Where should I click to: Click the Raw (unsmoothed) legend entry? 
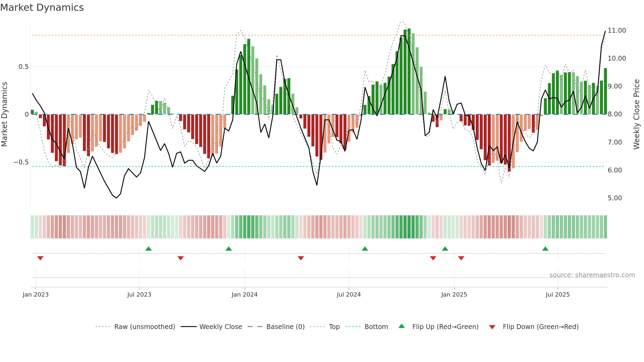point(135,327)
